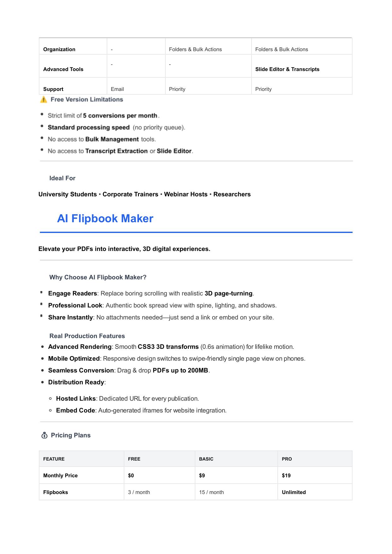Select the FREE column header in pricing table
The image size is (392, 554).
pos(134,459)
